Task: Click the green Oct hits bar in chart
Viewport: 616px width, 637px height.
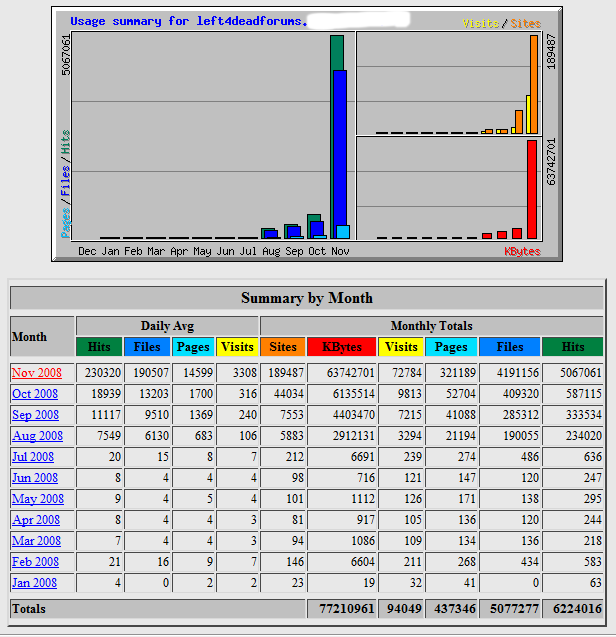Action: (x=314, y=218)
